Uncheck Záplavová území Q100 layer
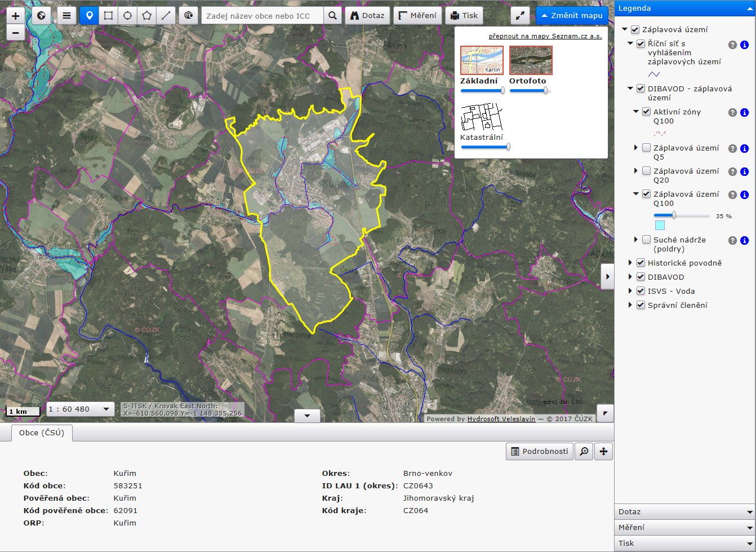Image resolution: width=756 pixels, height=552 pixels. [646, 194]
